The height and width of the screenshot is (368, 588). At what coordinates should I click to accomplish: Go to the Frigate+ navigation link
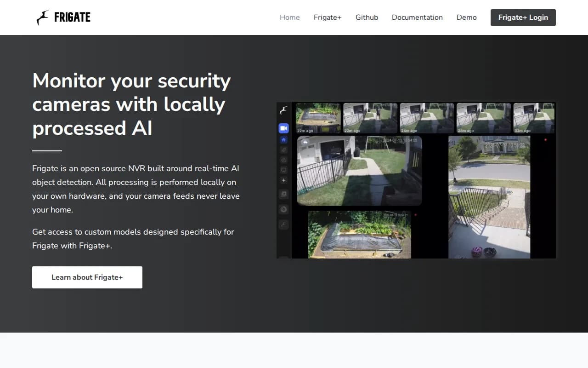(328, 17)
